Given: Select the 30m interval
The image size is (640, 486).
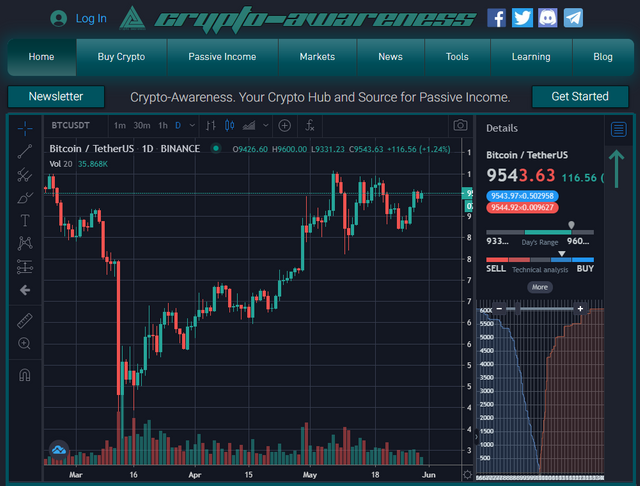Looking at the screenshot, I should 142,125.
